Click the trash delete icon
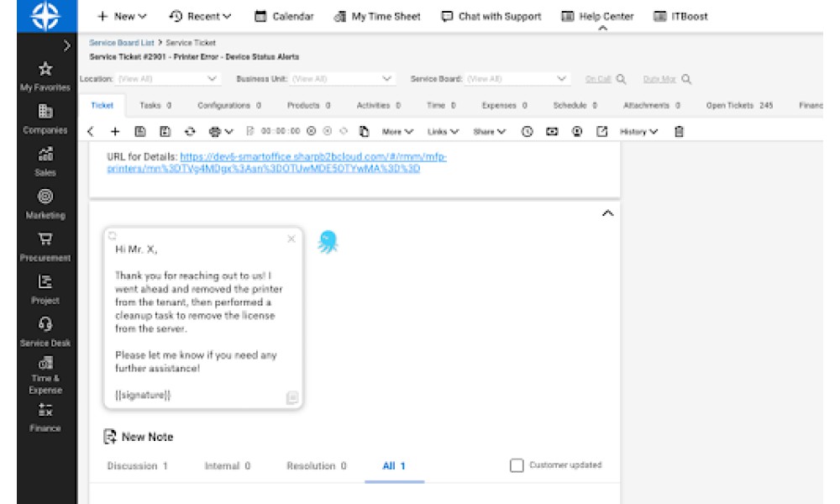The image size is (840, 504). click(x=679, y=131)
